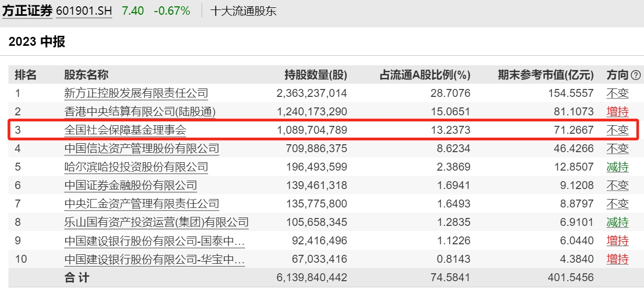Select share count 135,775,800

tap(317, 204)
